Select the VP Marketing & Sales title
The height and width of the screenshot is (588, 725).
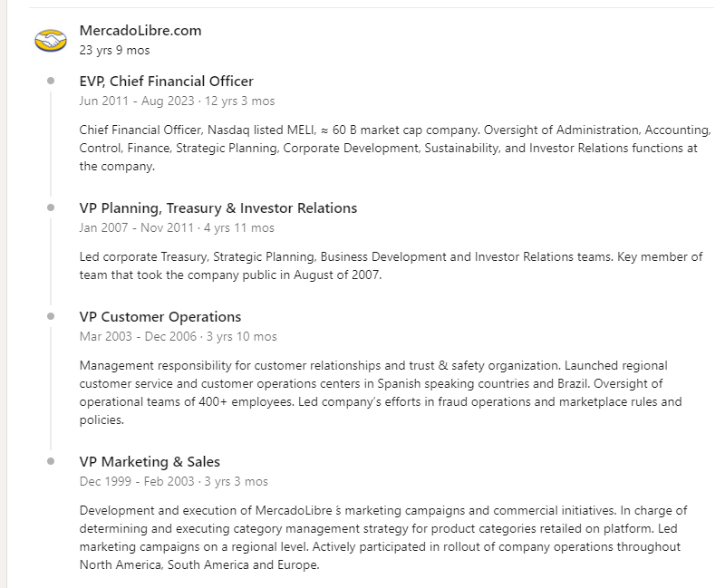pyautogui.click(x=150, y=462)
